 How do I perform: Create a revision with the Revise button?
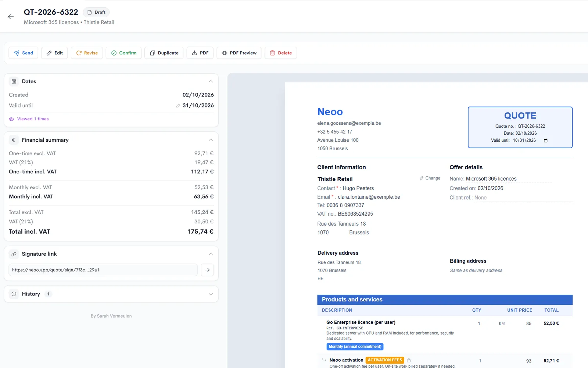pyautogui.click(x=87, y=53)
